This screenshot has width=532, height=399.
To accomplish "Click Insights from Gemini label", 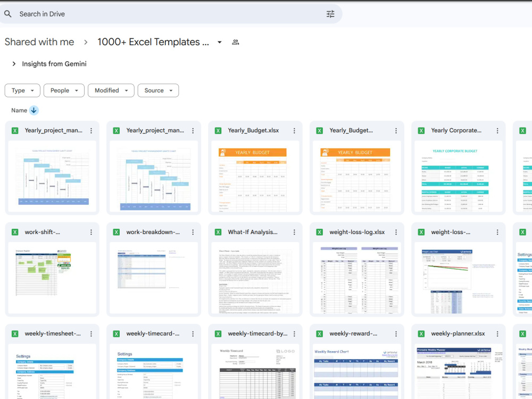I will click(54, 64).
